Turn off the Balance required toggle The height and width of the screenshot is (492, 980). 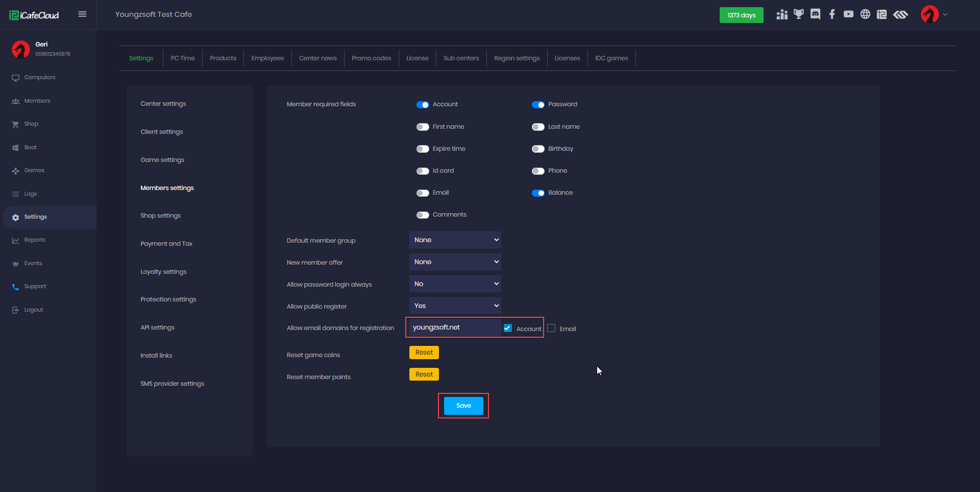(x=538, y=193)
